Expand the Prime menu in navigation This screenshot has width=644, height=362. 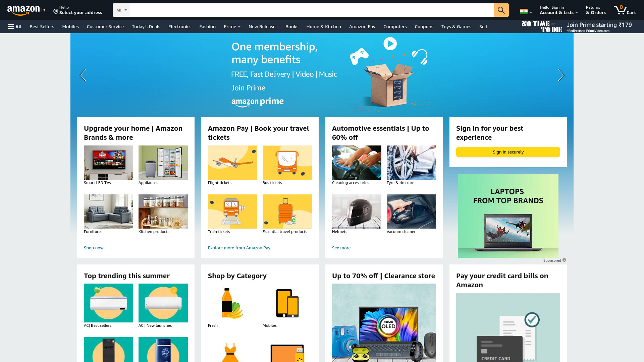tap(232, 26)
